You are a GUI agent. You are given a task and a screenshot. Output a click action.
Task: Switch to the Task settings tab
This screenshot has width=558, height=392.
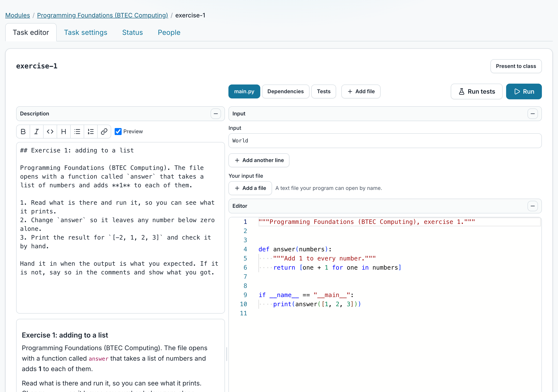[85, 32]
